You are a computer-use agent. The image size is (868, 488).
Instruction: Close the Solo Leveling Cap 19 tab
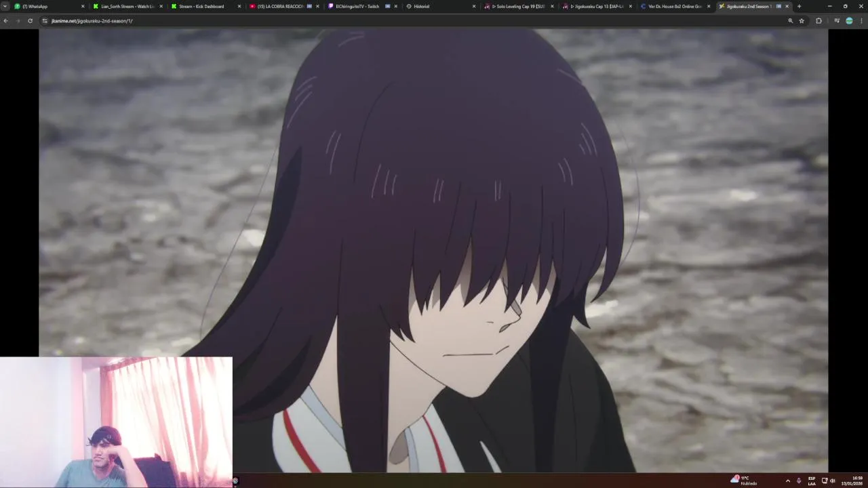552,6
